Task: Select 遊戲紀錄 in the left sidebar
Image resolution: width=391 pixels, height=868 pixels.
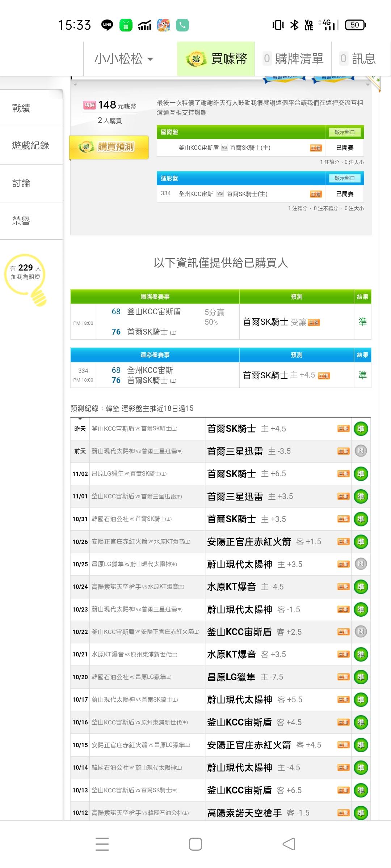Action: [x=30, y=145]
